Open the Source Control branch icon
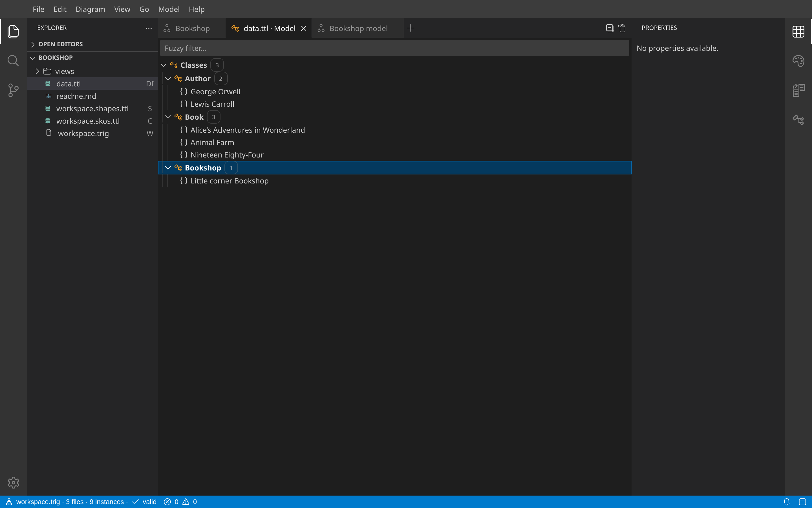Screen dimensions: 812x508 tap(13, 90)
